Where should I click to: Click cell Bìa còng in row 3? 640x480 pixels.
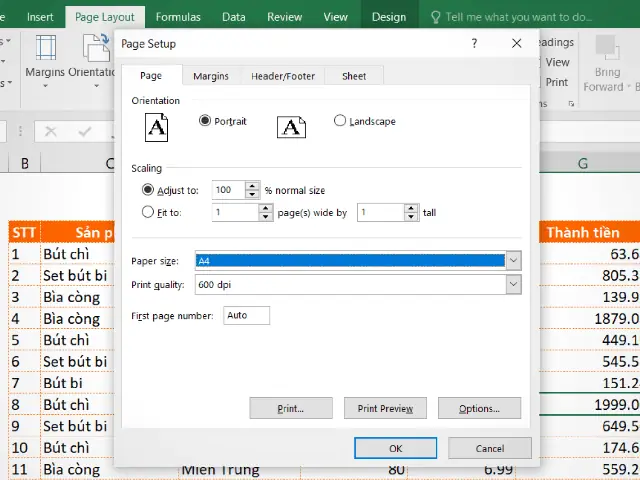coord(78,297)
